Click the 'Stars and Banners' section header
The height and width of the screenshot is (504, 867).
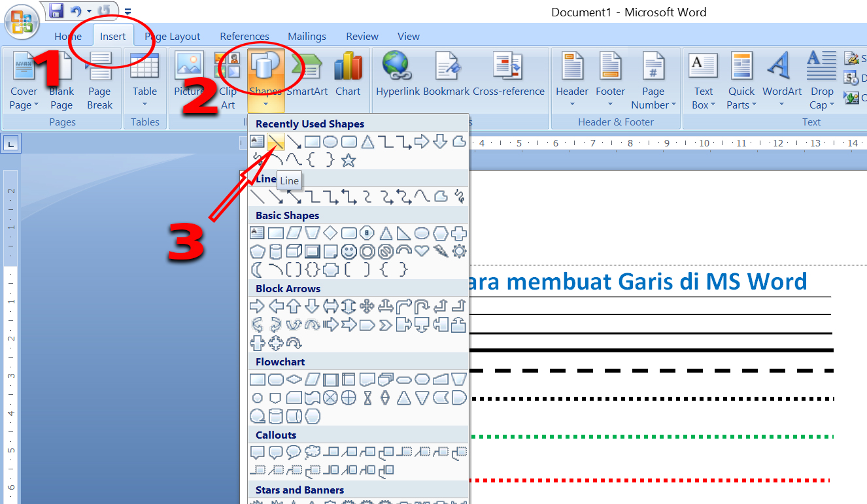299,490
